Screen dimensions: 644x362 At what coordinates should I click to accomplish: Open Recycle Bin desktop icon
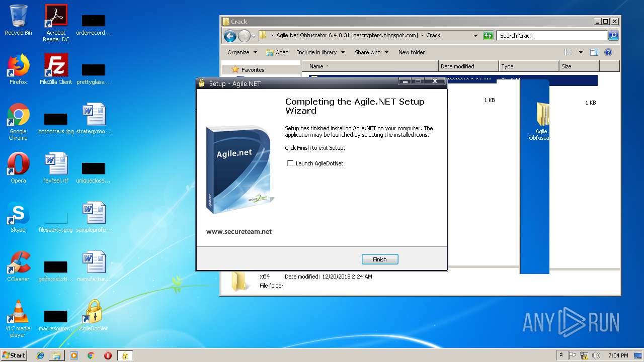tap(18, 21)
